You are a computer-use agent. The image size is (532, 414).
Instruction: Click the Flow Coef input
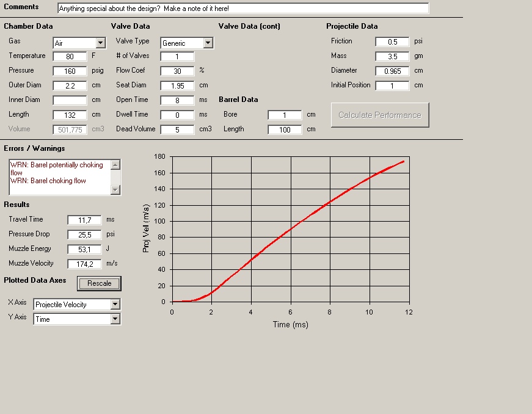(x=177, y=71)
